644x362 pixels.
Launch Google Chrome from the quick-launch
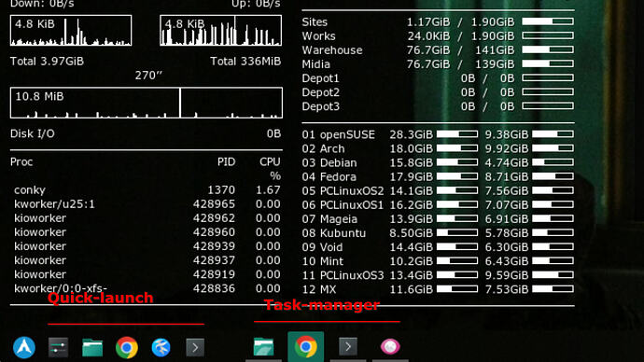tap(127, 348)
